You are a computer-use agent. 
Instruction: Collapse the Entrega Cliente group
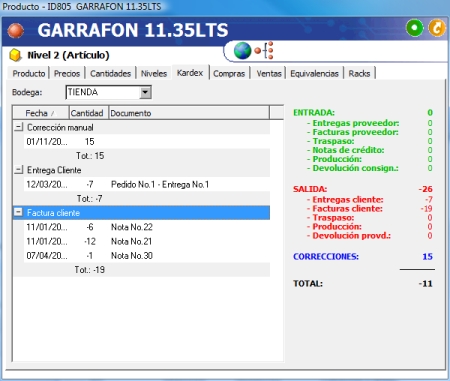[x=19, y=170]
